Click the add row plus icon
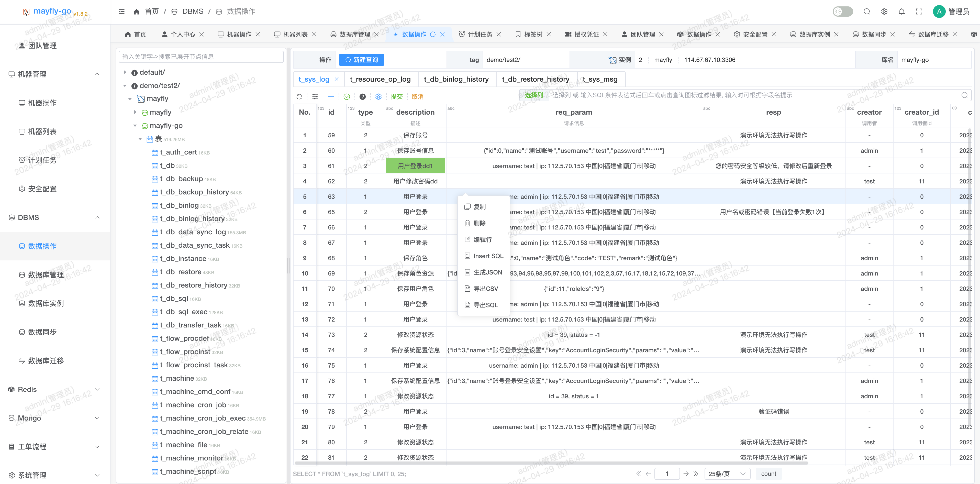This screenshot has height=484, width=980. click(331, 97)
